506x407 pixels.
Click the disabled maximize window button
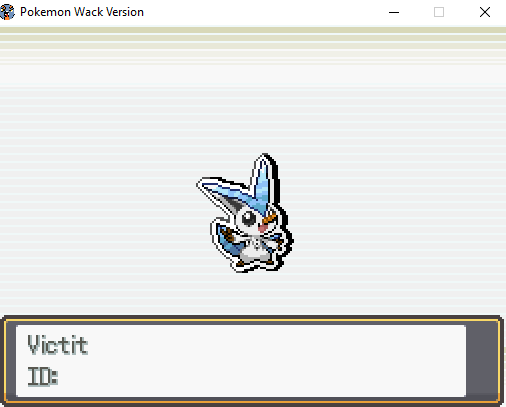click(439, 12)
